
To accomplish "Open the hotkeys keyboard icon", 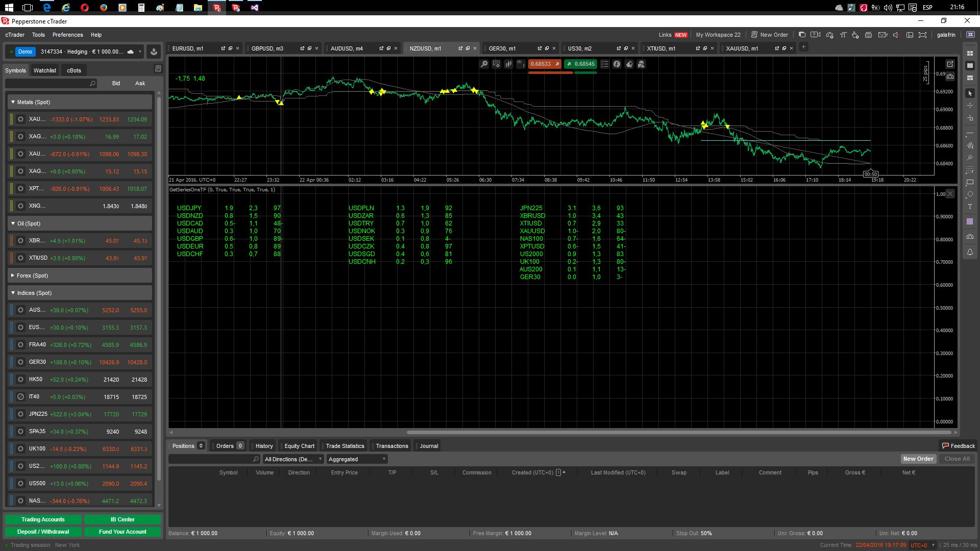I will coord(868,35).
